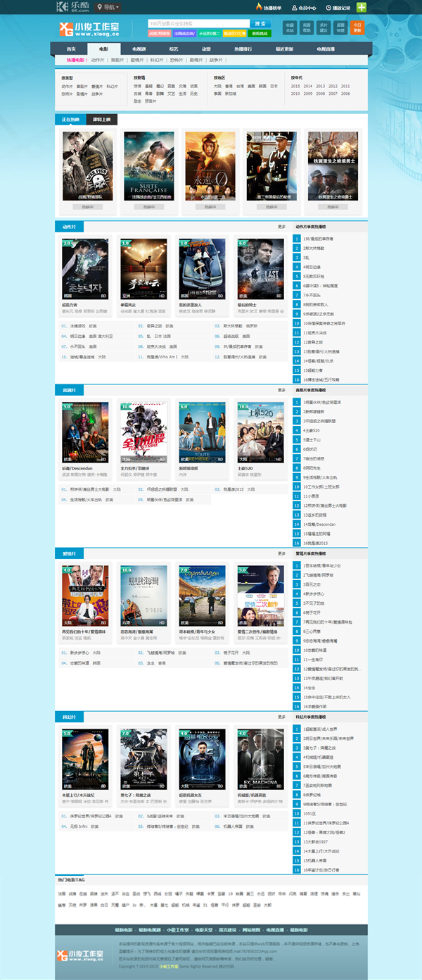Go to 首页 home tab
The width and height of the screenshot is (422, 980).
71,49
